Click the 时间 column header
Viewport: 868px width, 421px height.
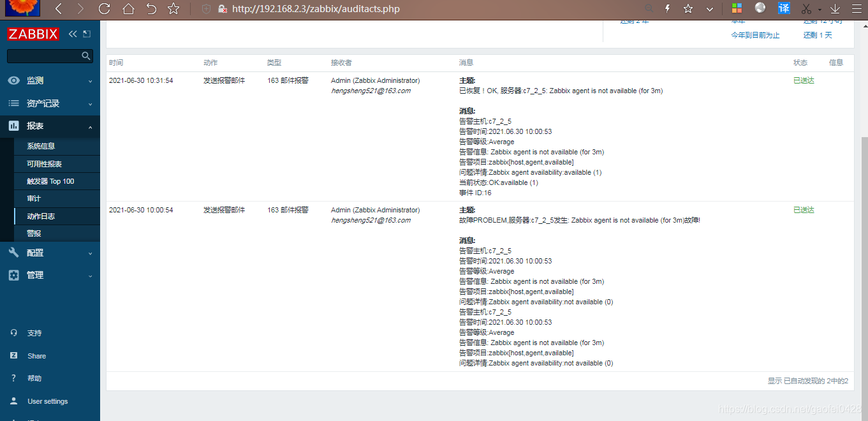(116, 63)
